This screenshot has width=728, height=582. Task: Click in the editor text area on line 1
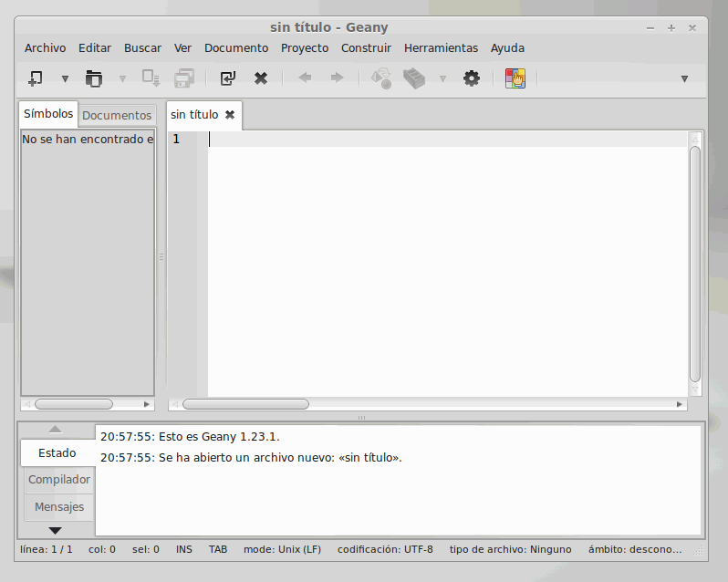(438, 140)
